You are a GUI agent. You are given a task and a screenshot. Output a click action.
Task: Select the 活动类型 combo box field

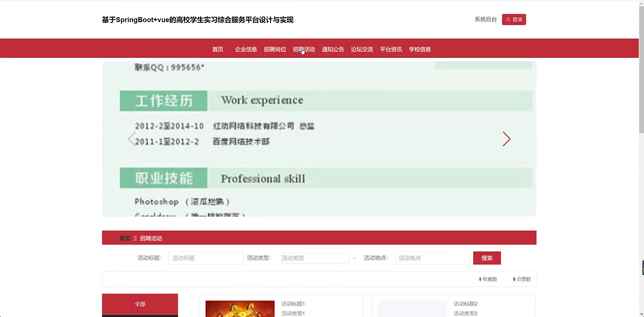315,258
